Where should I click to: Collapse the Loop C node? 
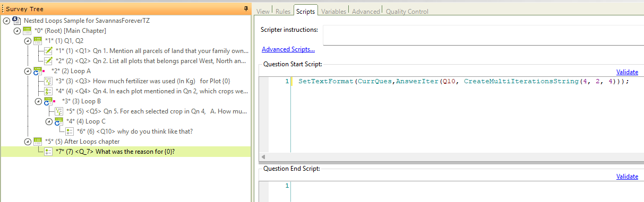[48, 121]
